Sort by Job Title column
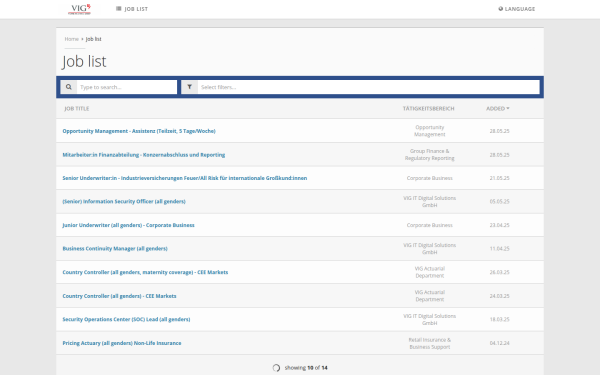Screen dimensions: 600x375 [x=77, y=109]
